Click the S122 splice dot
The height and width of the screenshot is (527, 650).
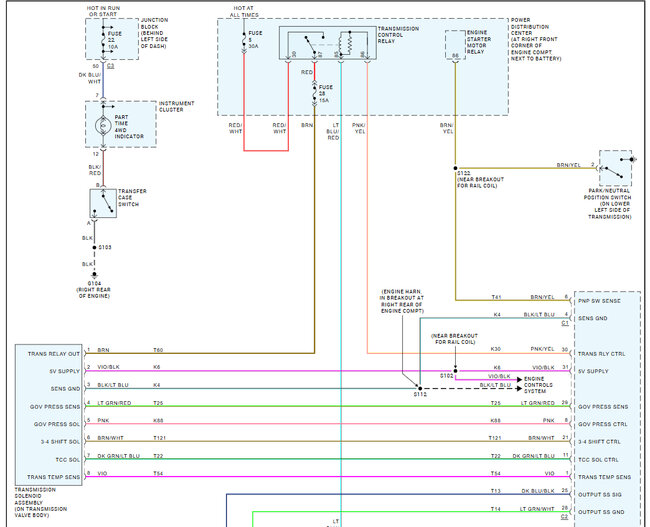point(456,168)
